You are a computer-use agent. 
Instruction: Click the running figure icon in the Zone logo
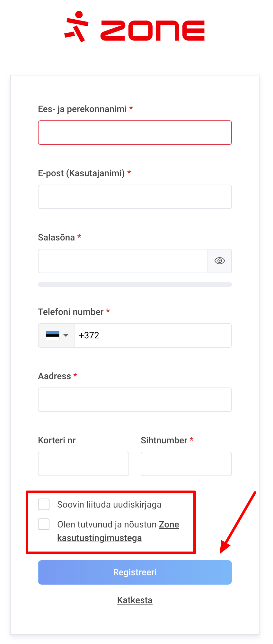tap(76, 27)
